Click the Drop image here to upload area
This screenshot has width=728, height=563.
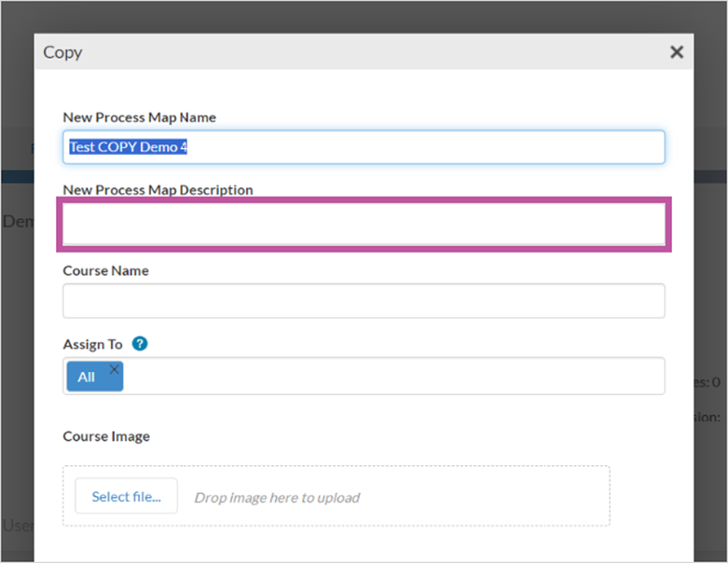tap(337, 496)
